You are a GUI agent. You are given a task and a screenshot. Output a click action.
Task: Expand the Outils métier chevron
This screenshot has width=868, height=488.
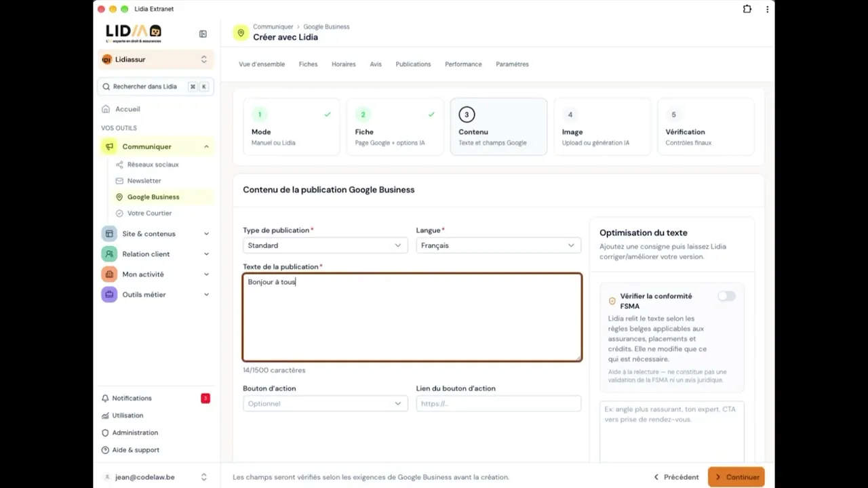(x=206, y=295)
